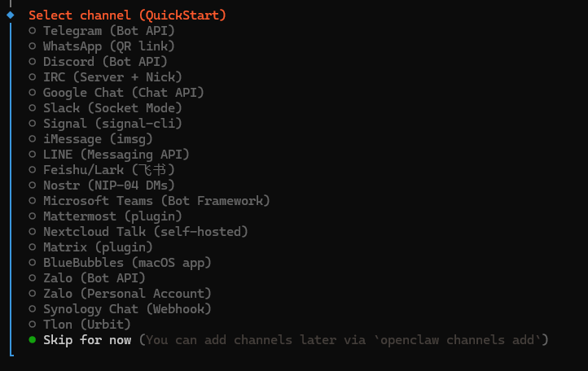This screenshot has height=371, width=588.
Task: Choose the iMessage (imsg) option
Action: click(x=98, y=139)
